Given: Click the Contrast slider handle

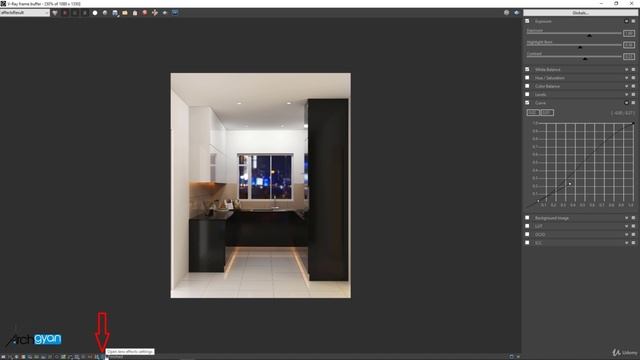Looking at the screenshot, I should 585,59.
